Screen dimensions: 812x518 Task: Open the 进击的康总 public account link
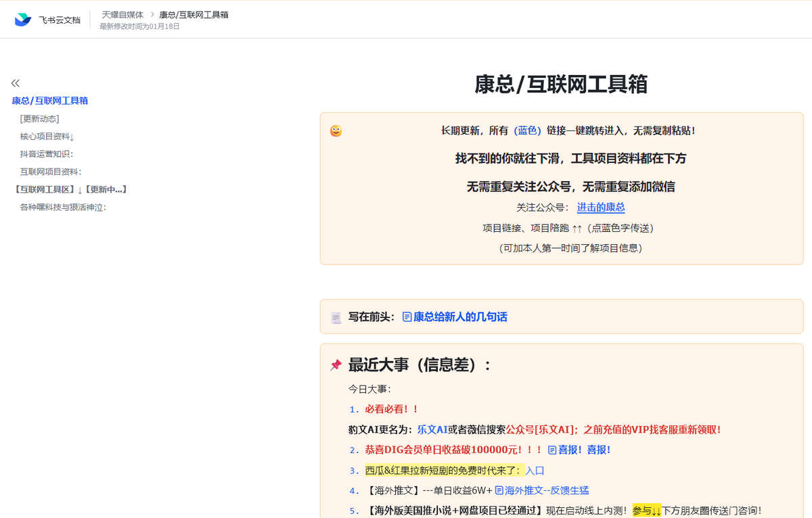(601, 208)
